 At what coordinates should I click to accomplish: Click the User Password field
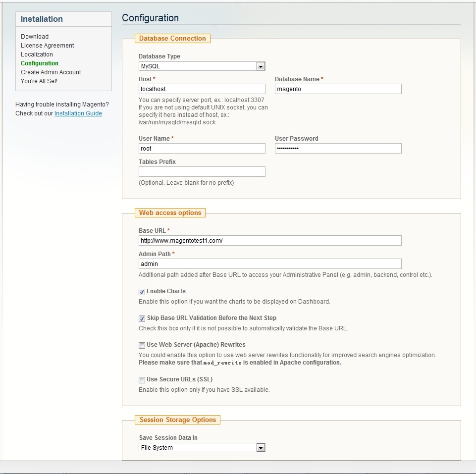tap(338, 149)
